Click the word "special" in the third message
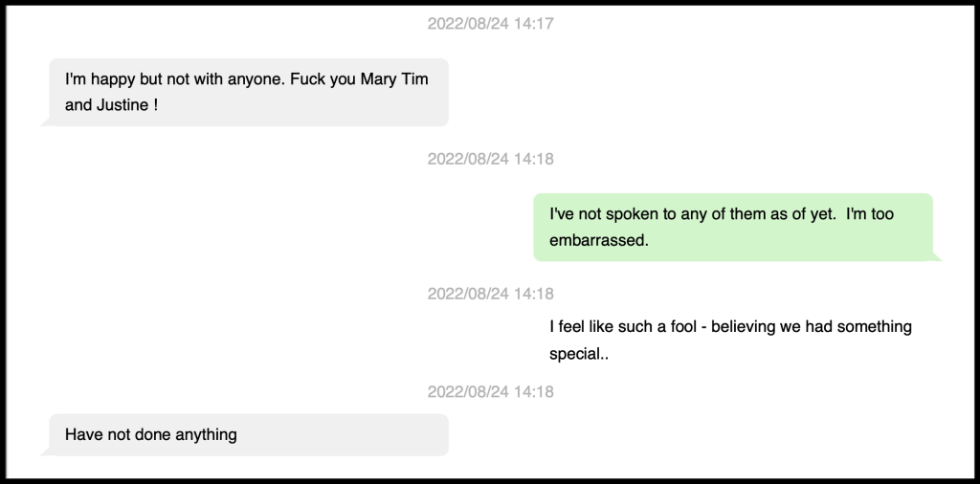Screen dimensions: 980x484 click(577, 354)
